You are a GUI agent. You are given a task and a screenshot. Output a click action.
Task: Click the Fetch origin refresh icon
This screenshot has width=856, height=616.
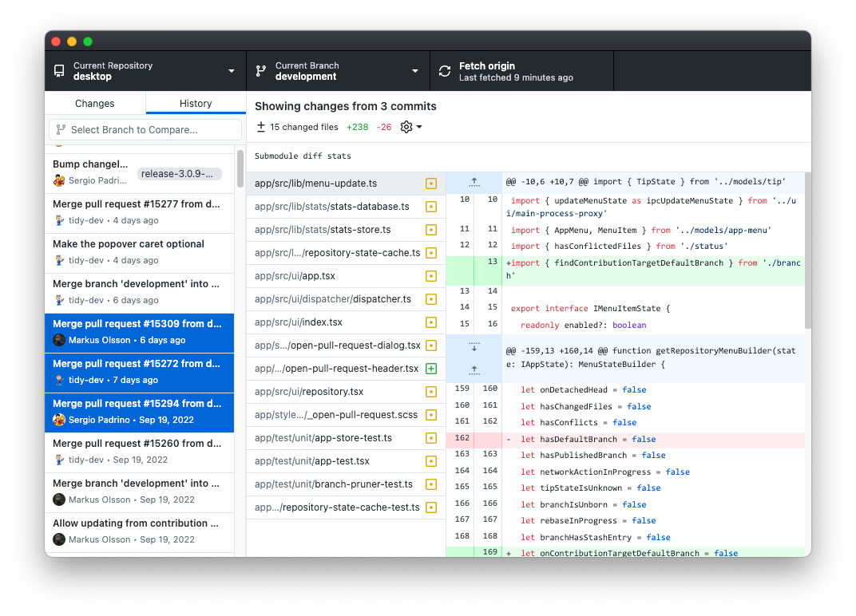click(444, 71)
